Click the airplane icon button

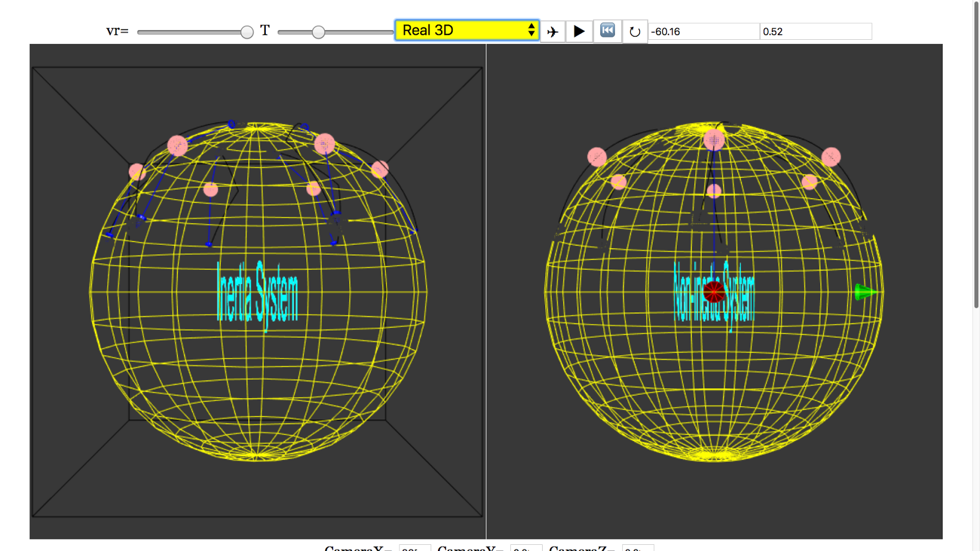(x=552, y=31)
